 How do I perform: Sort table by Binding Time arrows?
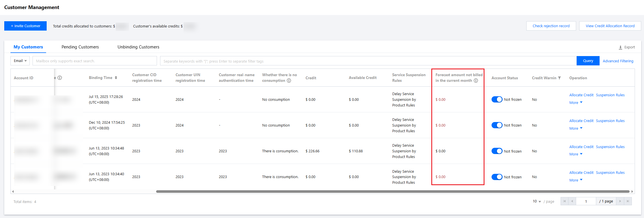(116, 78)
